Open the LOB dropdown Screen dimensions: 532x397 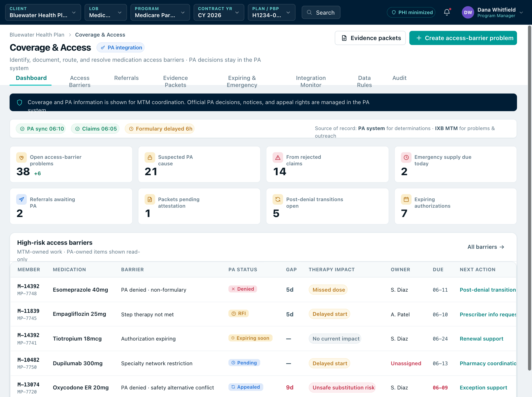(106, 12)
